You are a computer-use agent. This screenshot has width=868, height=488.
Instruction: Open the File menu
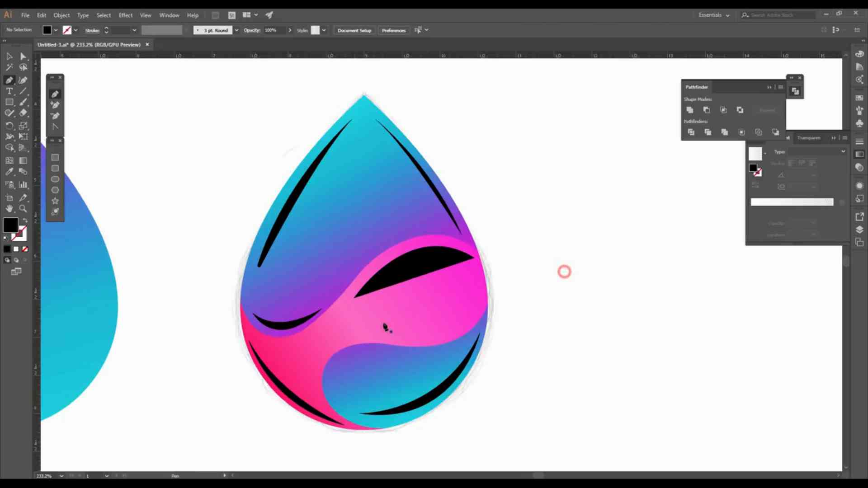(x=25, y=15)
